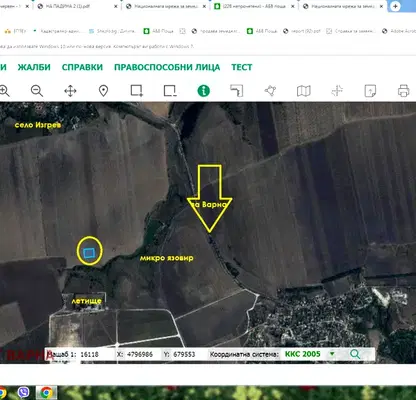Click the export page arrow icon
The image size is (416, 400).
click(370, 91)
